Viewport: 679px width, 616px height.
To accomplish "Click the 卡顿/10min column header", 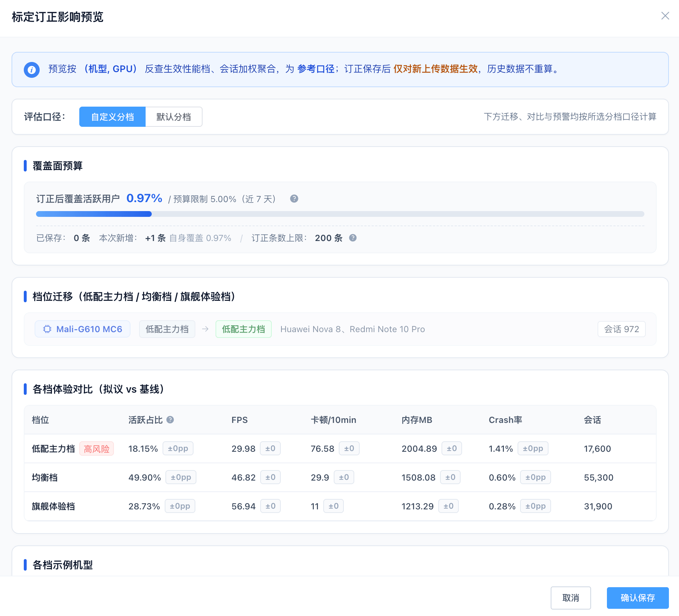I will pos(333,420).
